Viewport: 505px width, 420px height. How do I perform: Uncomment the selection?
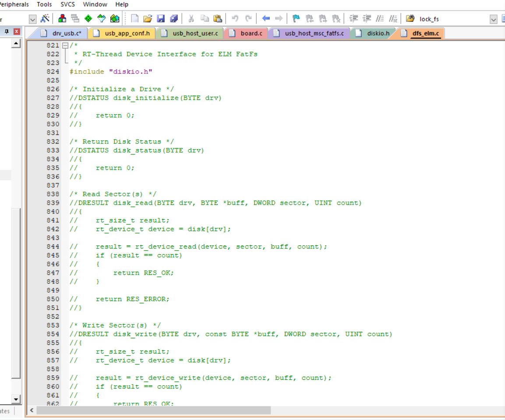point(393,19)
